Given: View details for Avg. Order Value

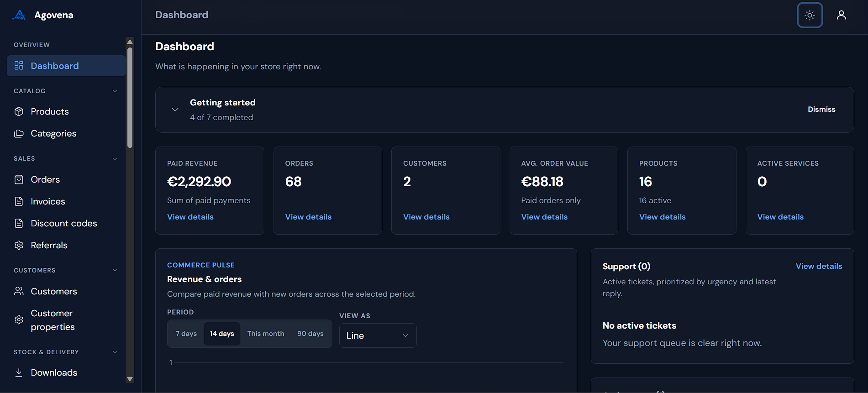Looking at the screenshot, I should 544,217.
